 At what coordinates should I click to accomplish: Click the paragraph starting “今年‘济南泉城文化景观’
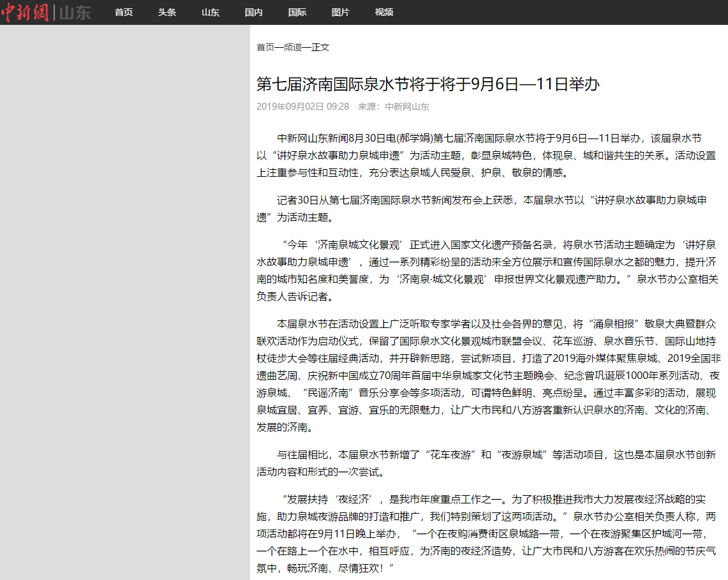coord(487,271)
